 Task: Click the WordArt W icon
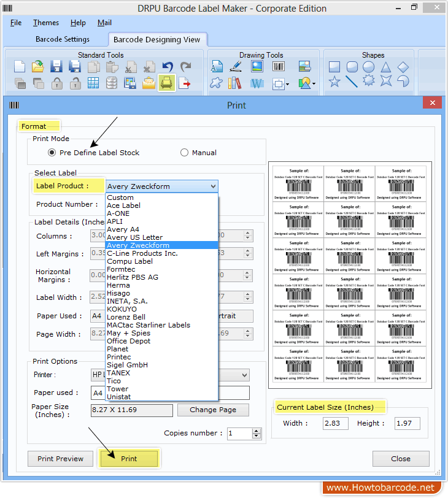[x=257, y=83]
